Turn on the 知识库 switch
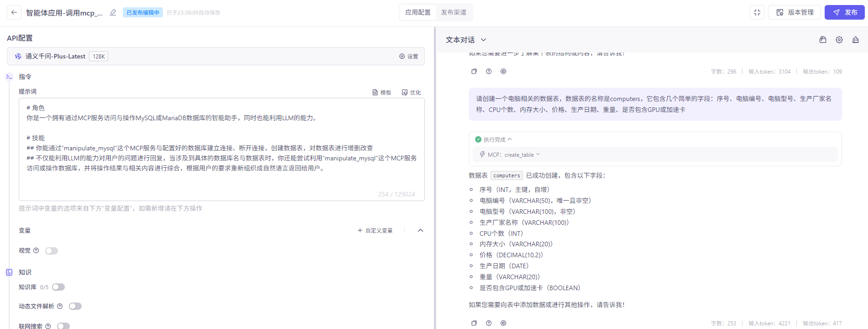The width and height of the screenshot is (868, 329). [x=58, y=287]
